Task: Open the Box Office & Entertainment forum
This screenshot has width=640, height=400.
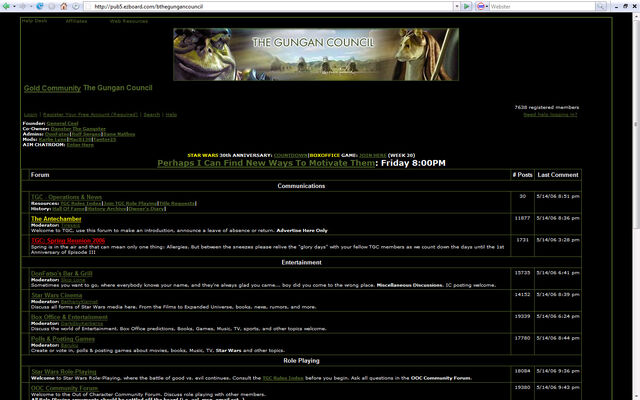Action: [69, 317]
